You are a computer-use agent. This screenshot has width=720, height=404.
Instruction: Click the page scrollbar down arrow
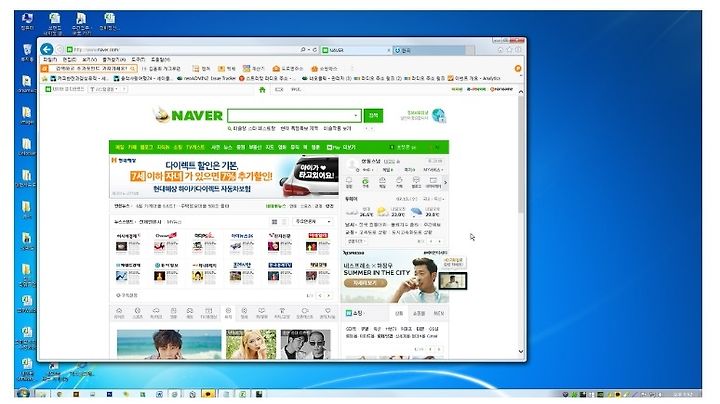(x=521, y=352)
